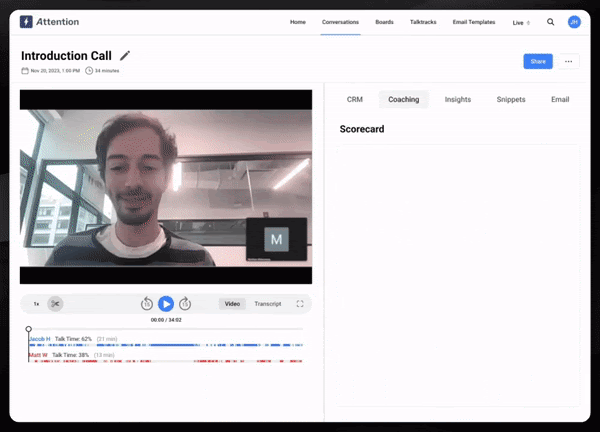Open the Insights tab
Screen dimensions: 600x432
pyautogui.click(x=458, y=100)
